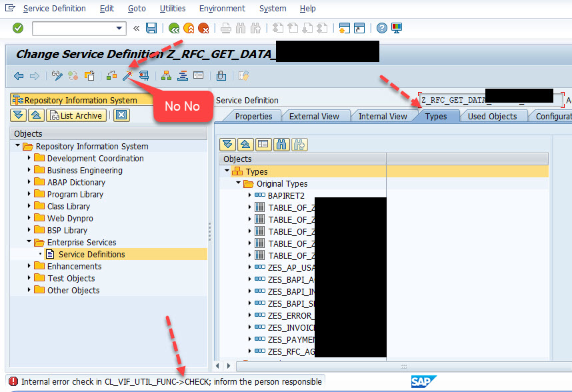
Task: Click the red Cancel icon
Action: 203,28
